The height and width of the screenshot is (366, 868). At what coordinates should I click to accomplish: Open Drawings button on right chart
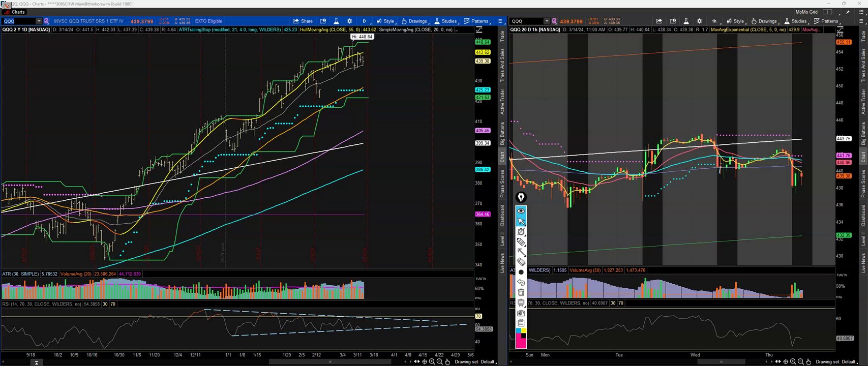(x=764, y=21)
